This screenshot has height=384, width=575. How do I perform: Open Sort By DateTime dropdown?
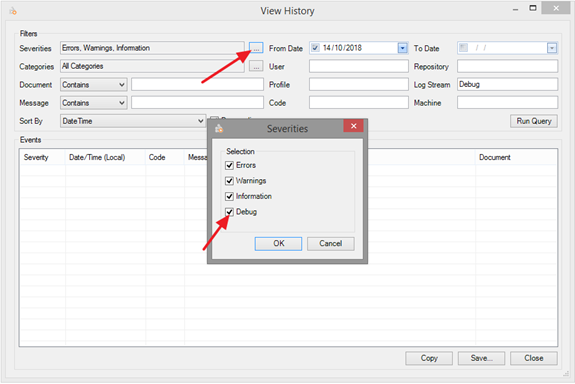tap(133, 121)
